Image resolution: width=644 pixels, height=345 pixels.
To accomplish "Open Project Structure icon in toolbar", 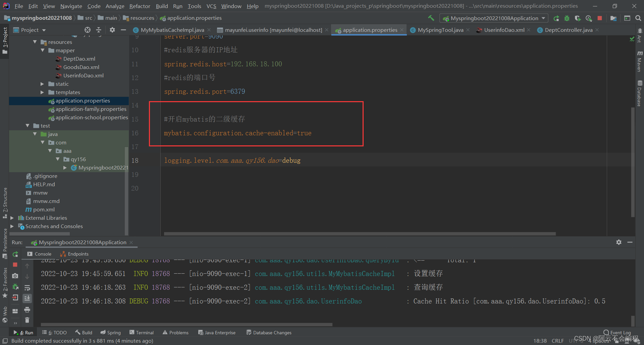I will (x=613, y=18).
